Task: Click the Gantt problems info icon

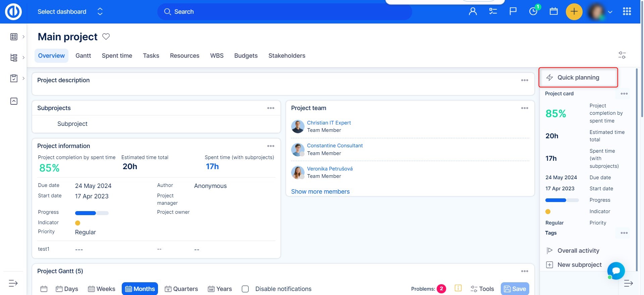Action: (458, 288)
